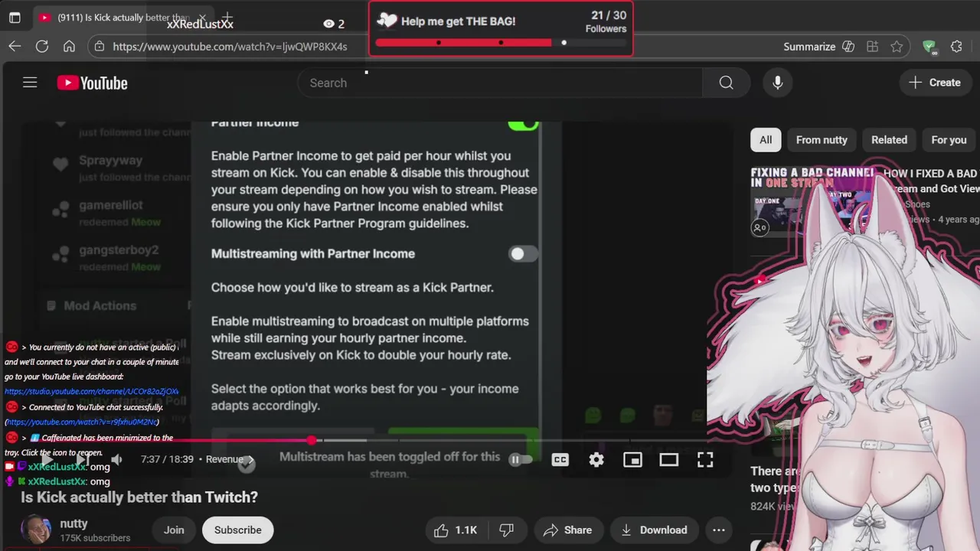View site information icon in address bar
The height and width of the screenshot is (551, 980).
(99, 47)
